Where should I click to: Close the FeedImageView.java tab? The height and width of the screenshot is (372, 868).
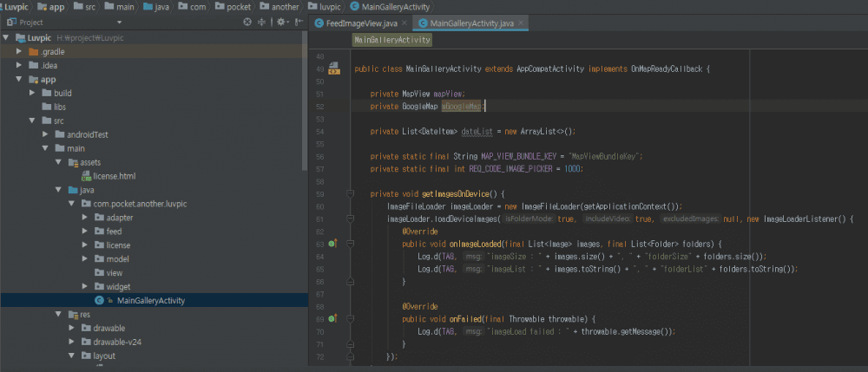coord(404,23)
